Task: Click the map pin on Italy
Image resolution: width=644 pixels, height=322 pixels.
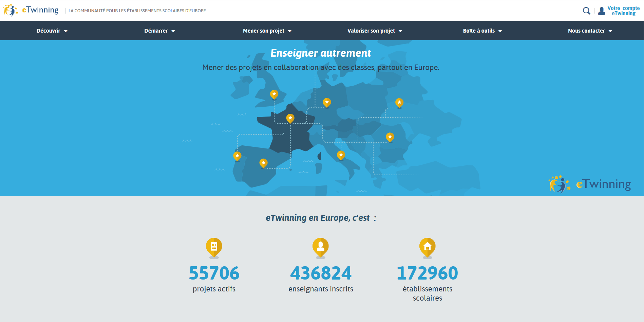Action: [x=341, y=154]
